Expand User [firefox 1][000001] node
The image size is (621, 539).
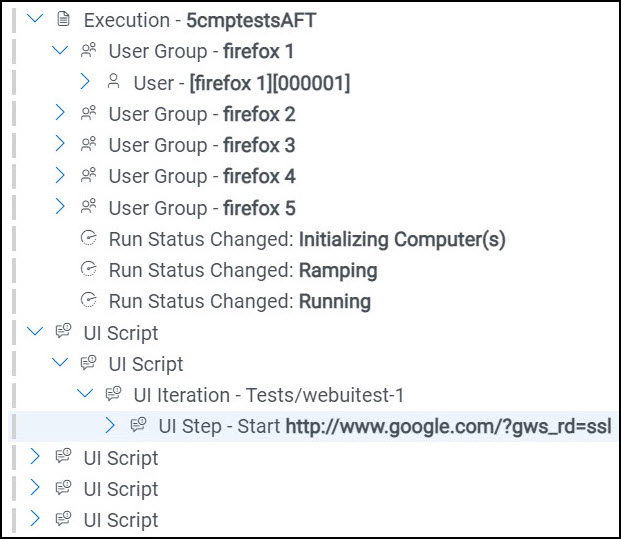coord(86,82)
